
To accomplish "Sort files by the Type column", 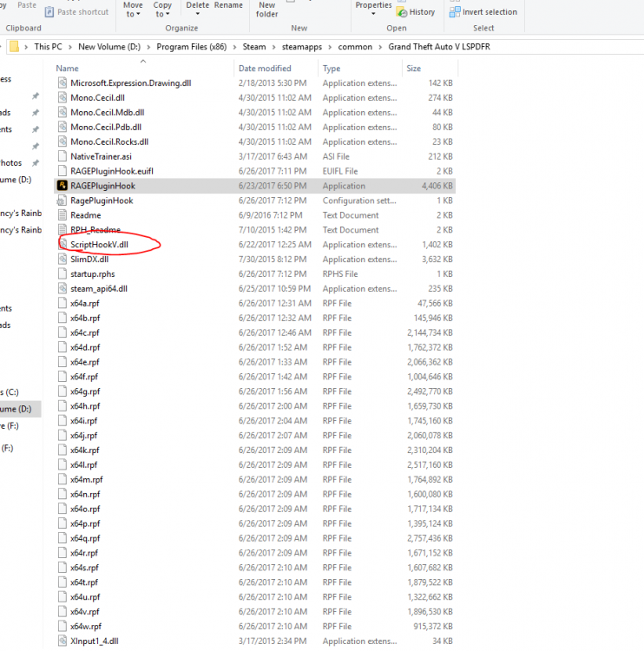I will click(x=359, y=68).
